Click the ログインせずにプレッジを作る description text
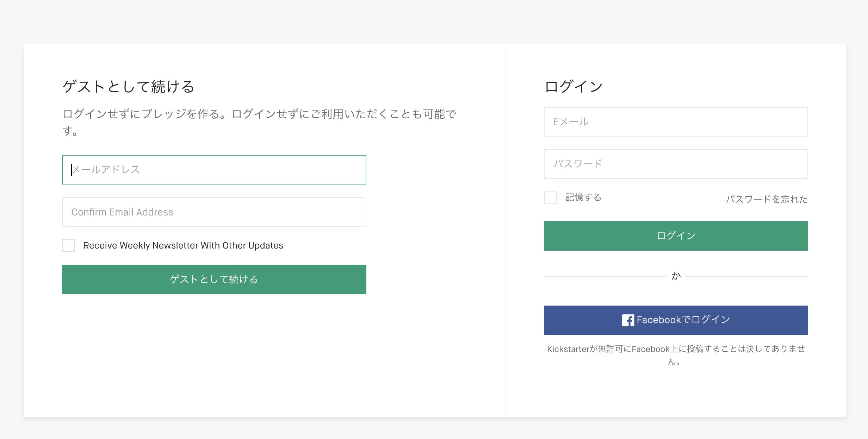868x439 pixels. [260, 122]
